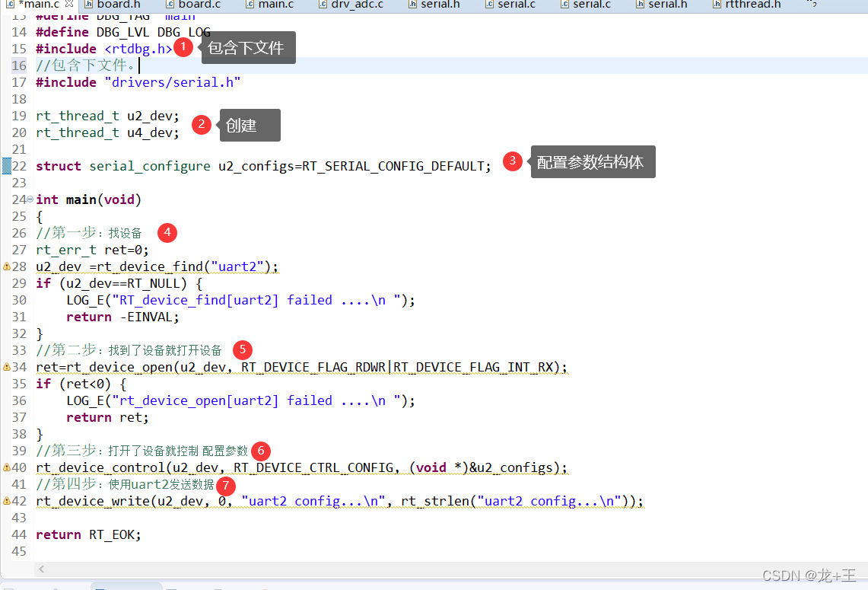Click the horizontal scrollbar left arrow
The width and height of the screenshot is (868, 590).
pos(42,569)
